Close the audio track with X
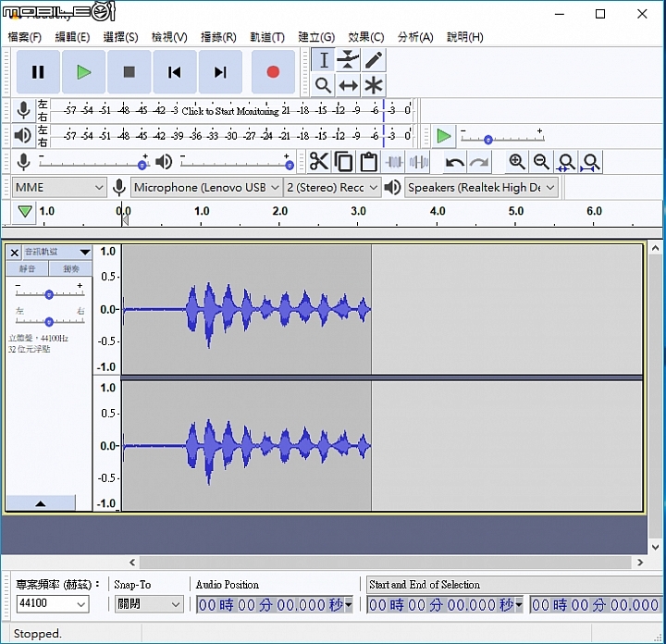The image size is (666, 644). click(x=15, y=253)
